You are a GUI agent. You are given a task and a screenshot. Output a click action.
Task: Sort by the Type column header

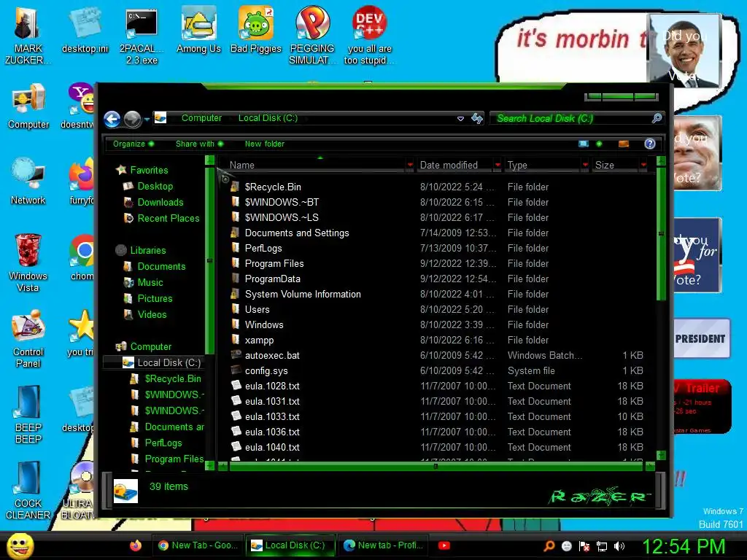coord(542,166)
